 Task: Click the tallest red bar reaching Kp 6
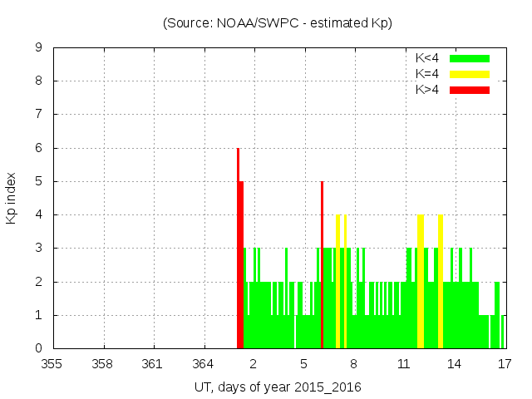click(x=238, y=249)
